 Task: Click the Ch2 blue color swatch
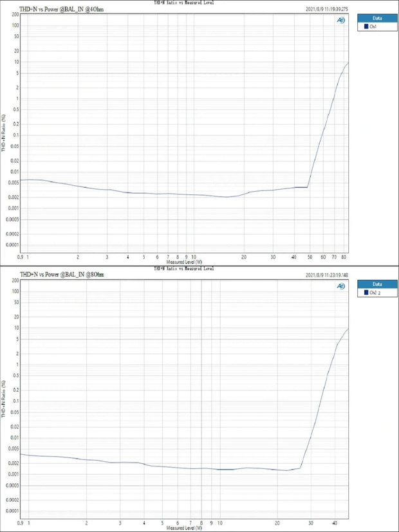[365, 293]
